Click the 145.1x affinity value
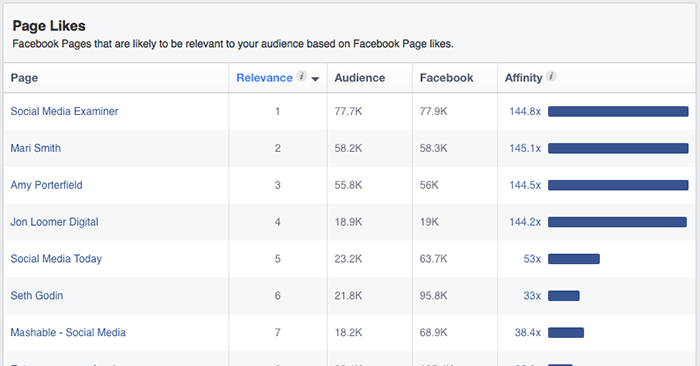This screenshot has height=366, width=700. tap(525, 148)
